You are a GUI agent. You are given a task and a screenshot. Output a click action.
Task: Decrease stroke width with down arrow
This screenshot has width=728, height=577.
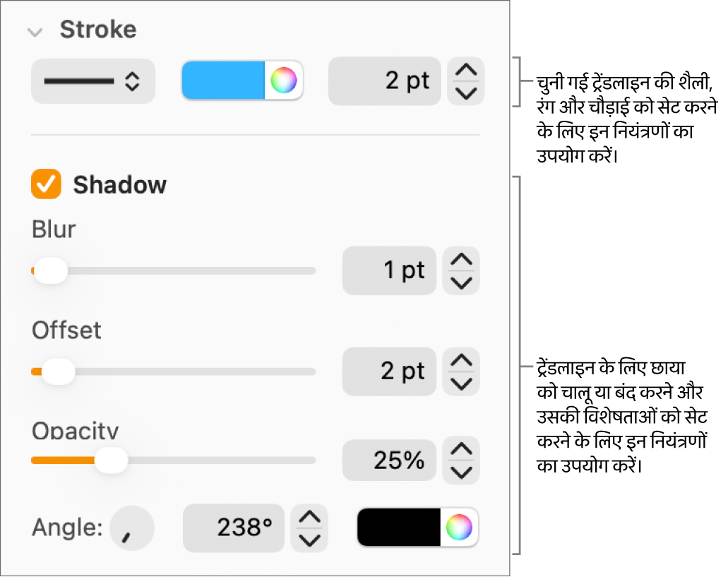pos(466,93)
